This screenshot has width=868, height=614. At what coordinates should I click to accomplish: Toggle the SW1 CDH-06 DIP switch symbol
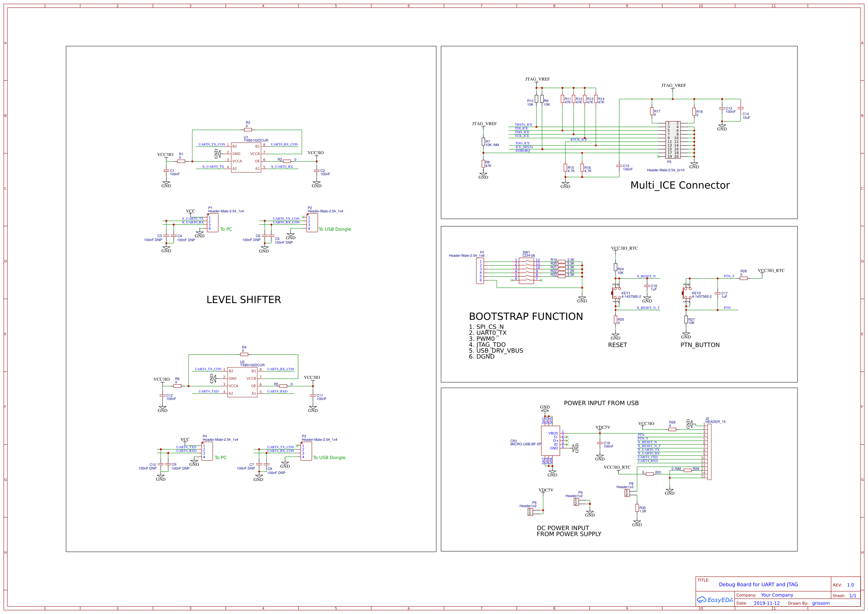527,270
